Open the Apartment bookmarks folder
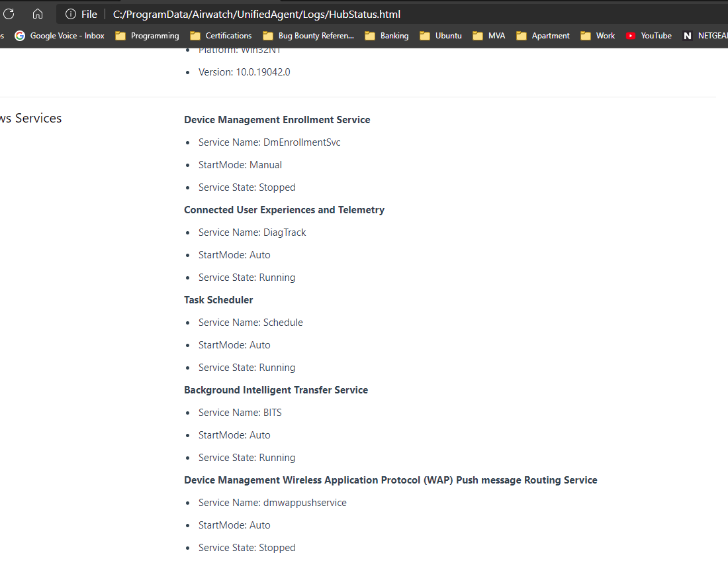The width and height of the screenshot is (728, 561). tap(543, 36)
